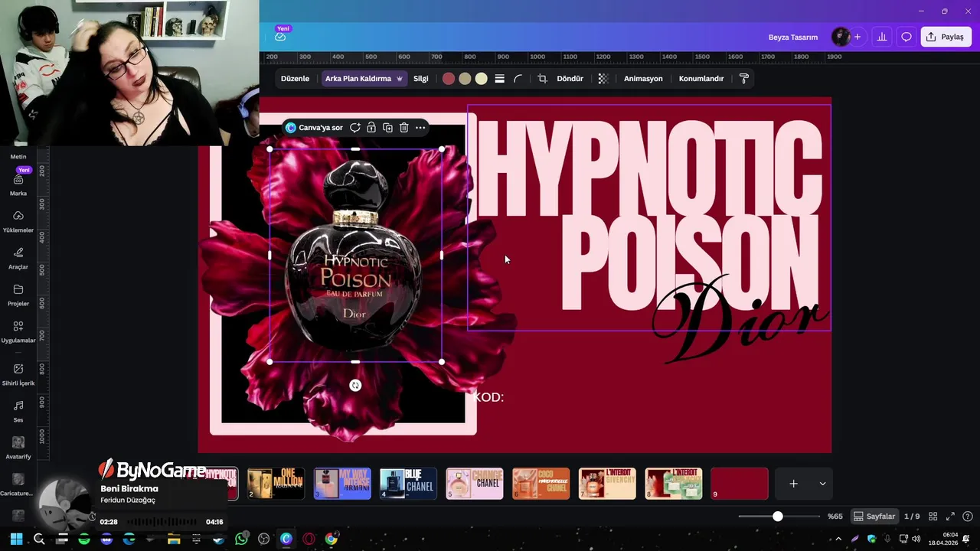Viewport: 980px width, 551px height.
Task: Show hidden system tray icons chevron
Action: tap(838, 540)
